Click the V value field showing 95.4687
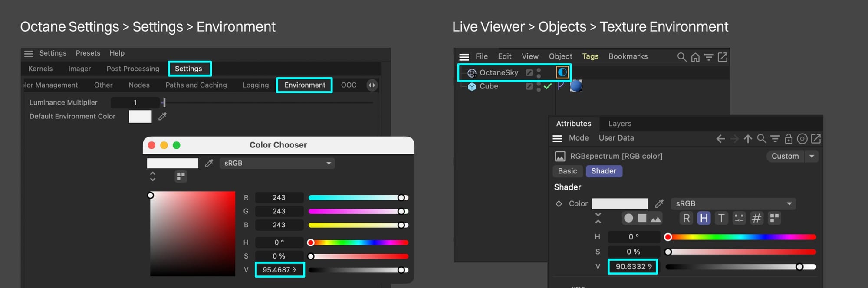The height and width of the screenshot is (288, 868). coord(279,270)
